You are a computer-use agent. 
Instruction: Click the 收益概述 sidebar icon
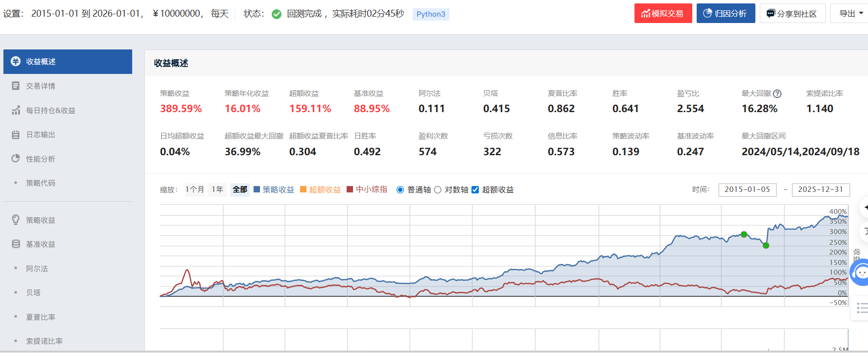tap(16, 61)
